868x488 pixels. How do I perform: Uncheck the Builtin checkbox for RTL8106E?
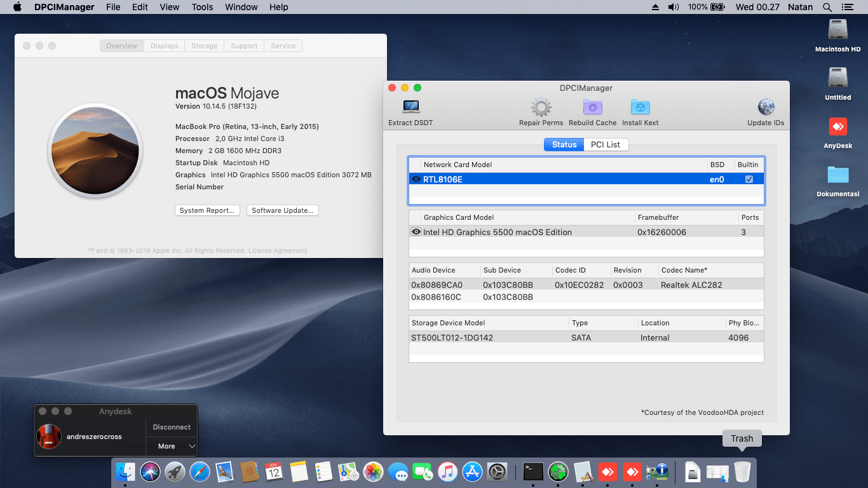pos(748,179)
